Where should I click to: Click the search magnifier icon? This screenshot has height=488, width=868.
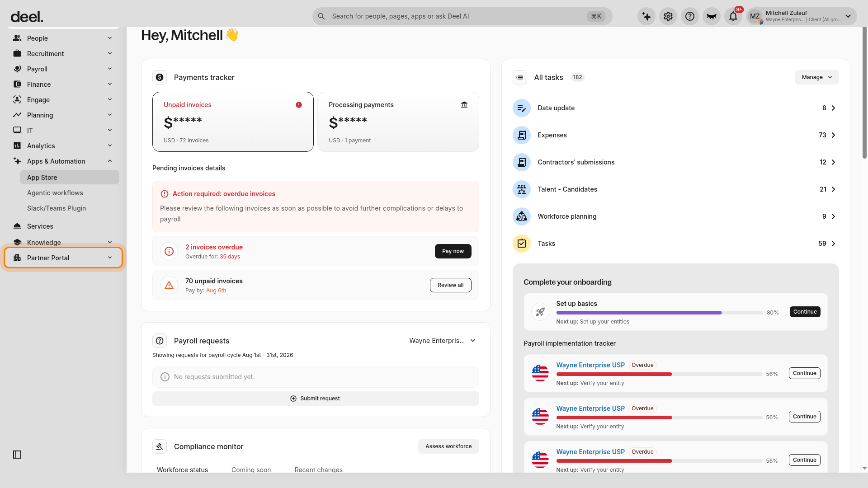[x=321, y=16]
